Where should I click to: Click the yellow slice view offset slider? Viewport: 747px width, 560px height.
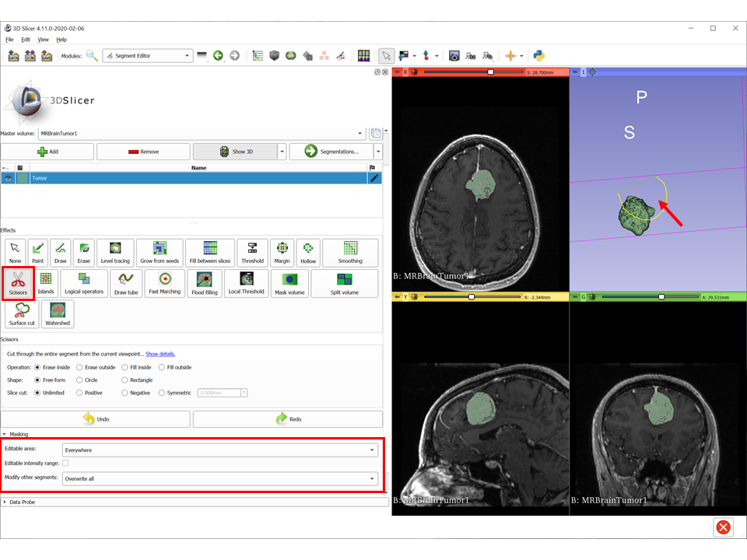(472, 297)
